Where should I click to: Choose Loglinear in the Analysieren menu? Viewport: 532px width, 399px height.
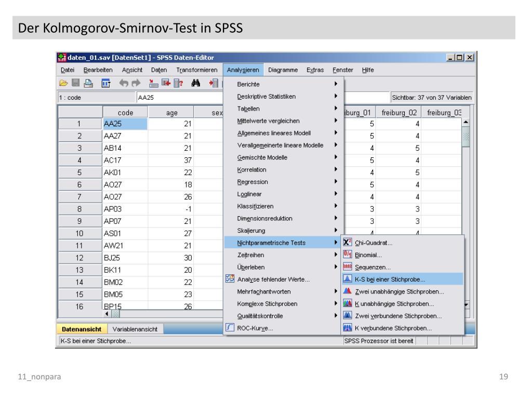(x=283, y=194)
